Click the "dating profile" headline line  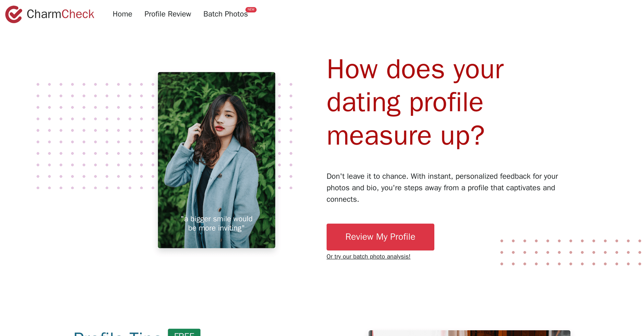(x=405, y=103)
